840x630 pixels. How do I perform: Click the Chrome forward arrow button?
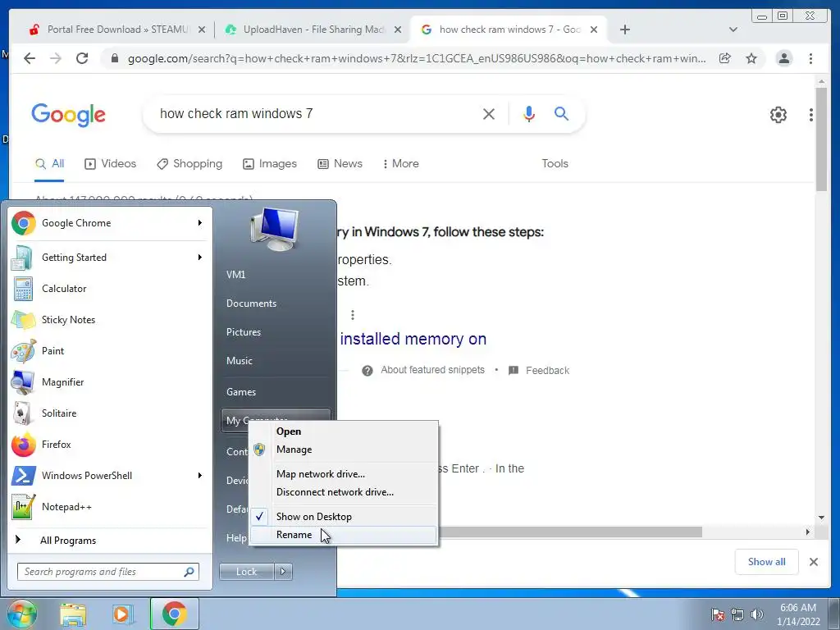tap(56, 58)
